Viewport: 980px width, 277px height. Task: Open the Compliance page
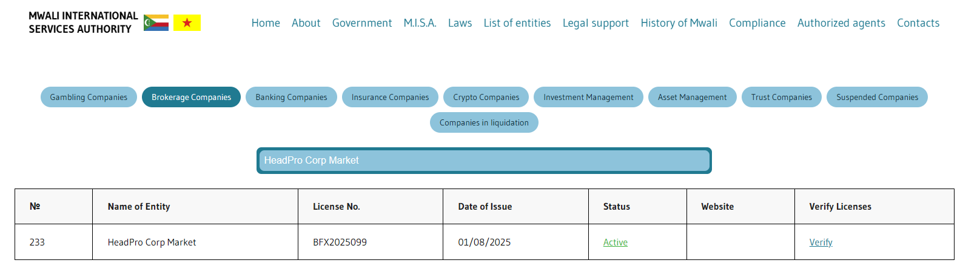(757, 23)
